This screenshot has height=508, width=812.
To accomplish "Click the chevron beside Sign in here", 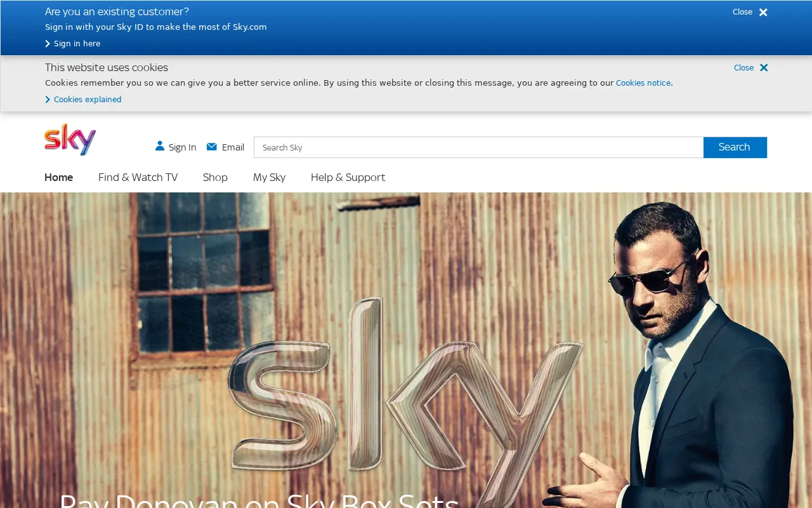I will point(48,44).
